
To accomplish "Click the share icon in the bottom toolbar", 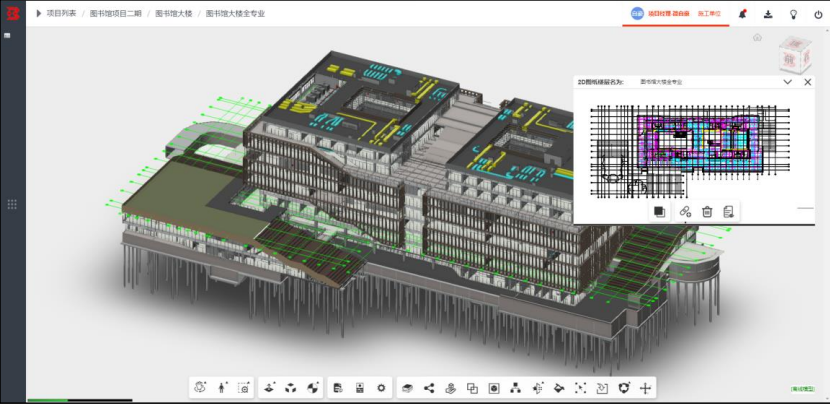I will 429,388.
